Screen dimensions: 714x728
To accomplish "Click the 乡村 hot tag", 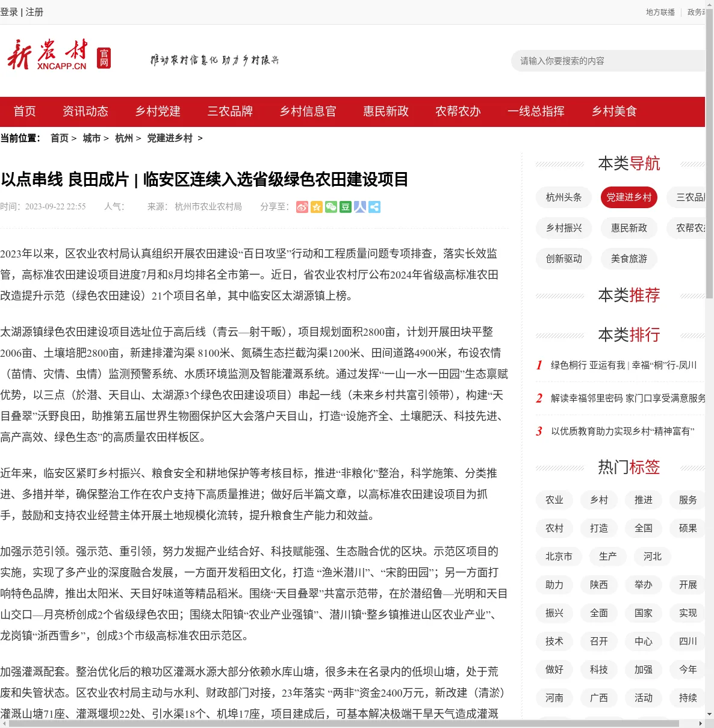I will 599,500.
